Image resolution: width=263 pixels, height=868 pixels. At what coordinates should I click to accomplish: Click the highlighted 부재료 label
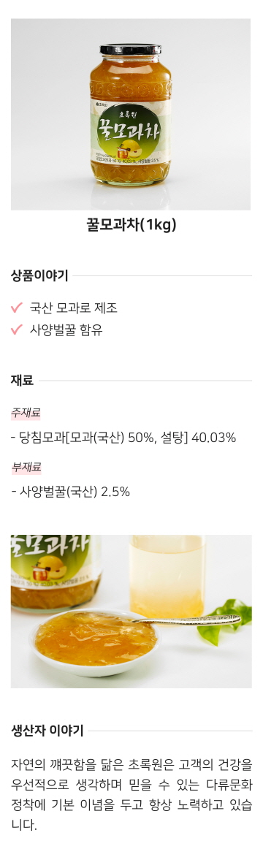(26, 467)
